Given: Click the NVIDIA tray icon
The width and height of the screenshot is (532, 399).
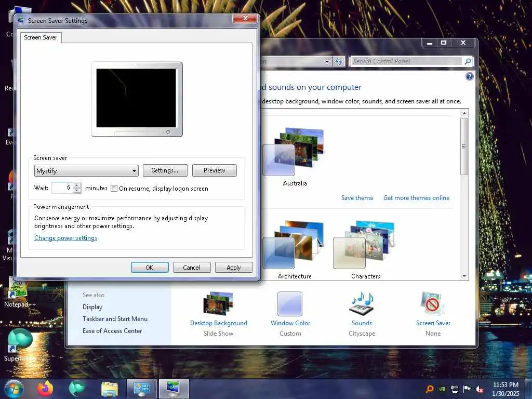Looking at the screenshot, I should point(442,389).
